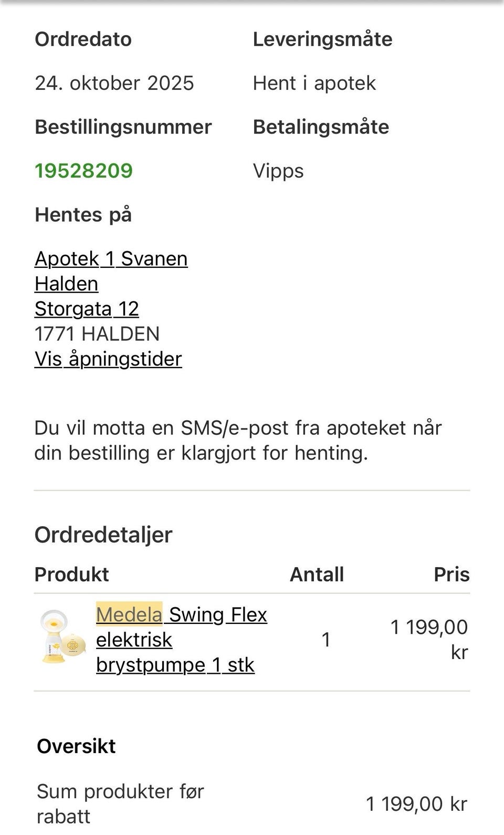504x835 pixels.
Task: Click the Leveringsmåte delivery method label
Action: [322, 39]
